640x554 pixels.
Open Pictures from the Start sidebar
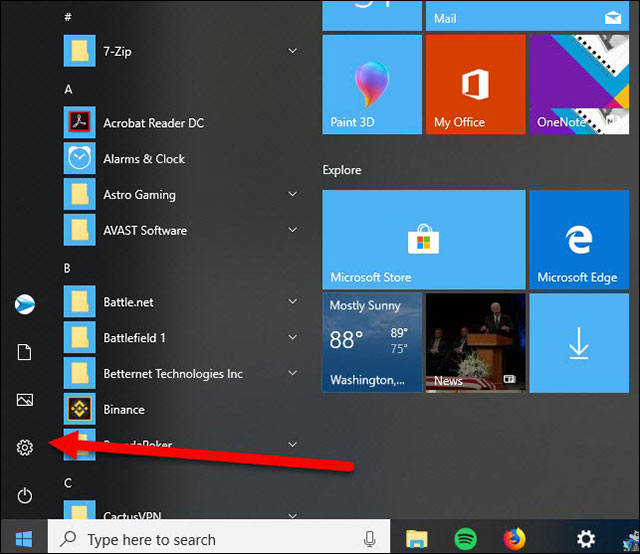coord(25,400)
